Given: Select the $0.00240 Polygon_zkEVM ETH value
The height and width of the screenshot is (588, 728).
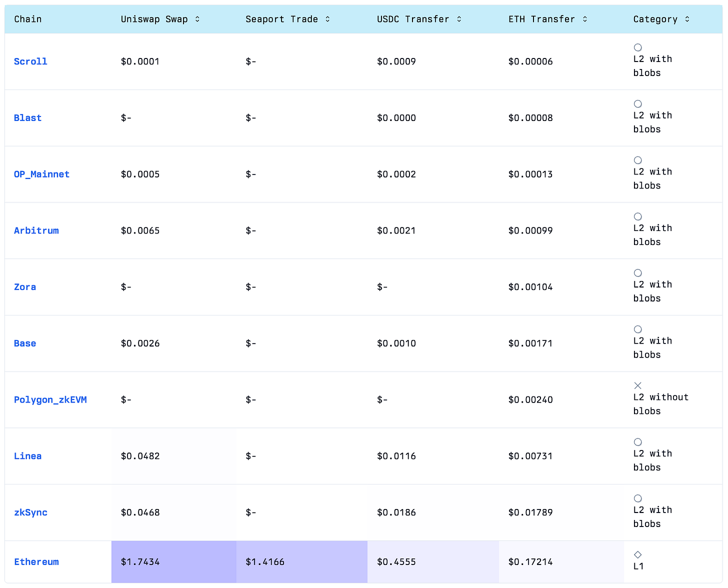Looking at the screenshot, I should (530, 400).
